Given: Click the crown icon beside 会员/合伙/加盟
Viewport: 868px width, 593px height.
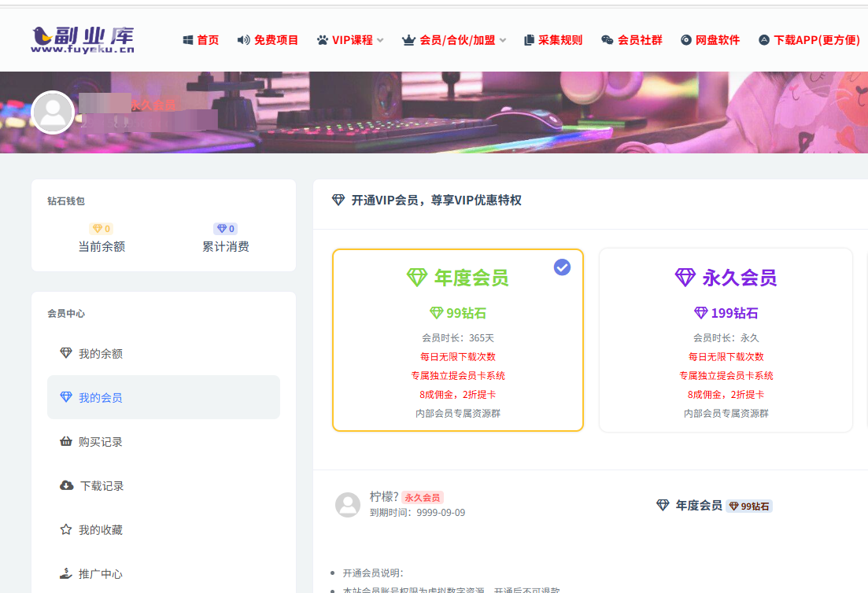Looking at the screenshot, I should click(x=408, y=40).
